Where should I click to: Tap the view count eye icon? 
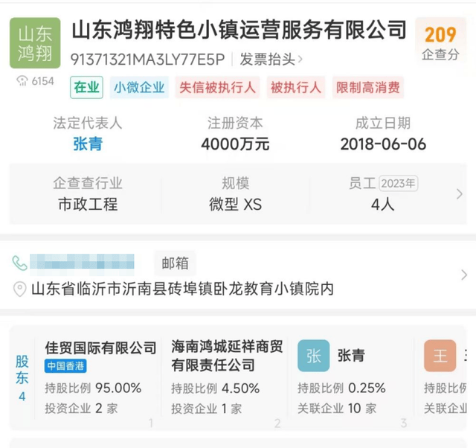[x=22, y=82]
